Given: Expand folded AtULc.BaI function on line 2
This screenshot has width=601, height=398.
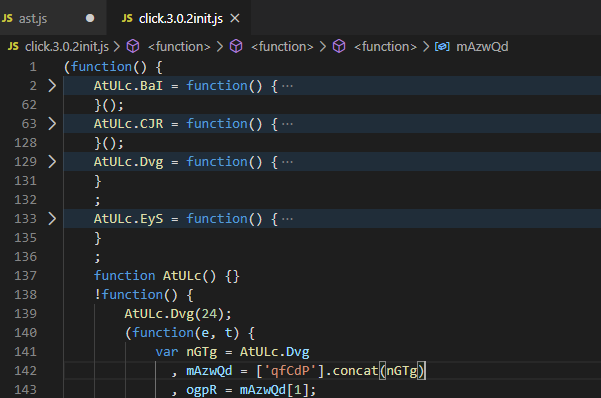Looking at the screenshot, I should pos(52,86).
